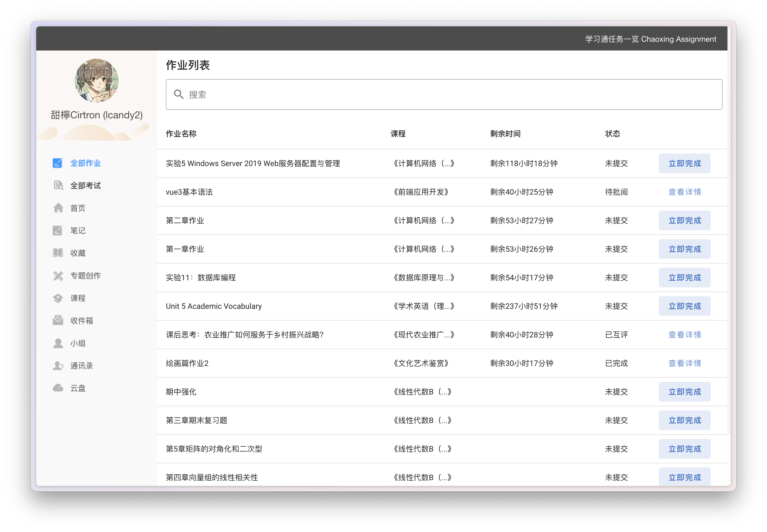Screen dimensions: 767x532
Task: Click the search magnifier icon
Action: 179,94
